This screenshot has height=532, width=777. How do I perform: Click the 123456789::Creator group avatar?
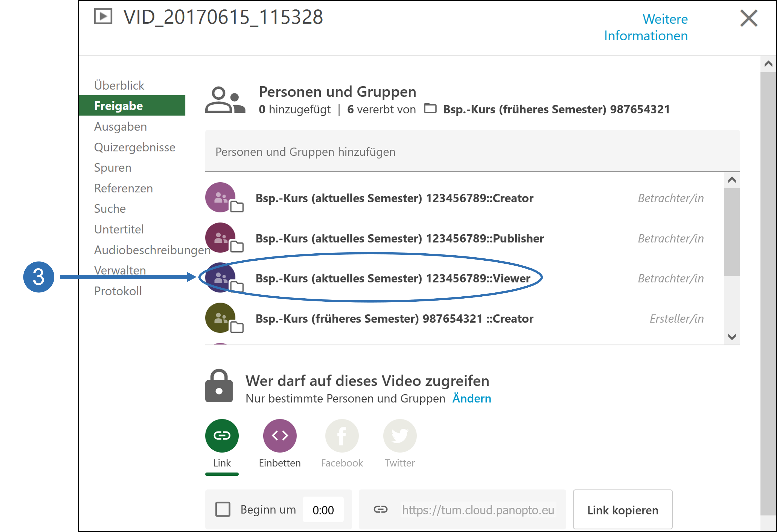[x=220, y=198]
